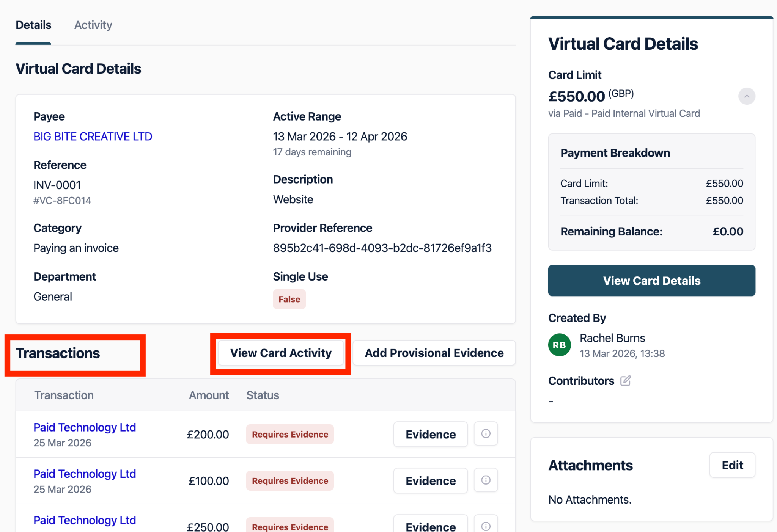Click the False Single Use badge
This screenshot has width=777, height=532.
tap(289, 299)
